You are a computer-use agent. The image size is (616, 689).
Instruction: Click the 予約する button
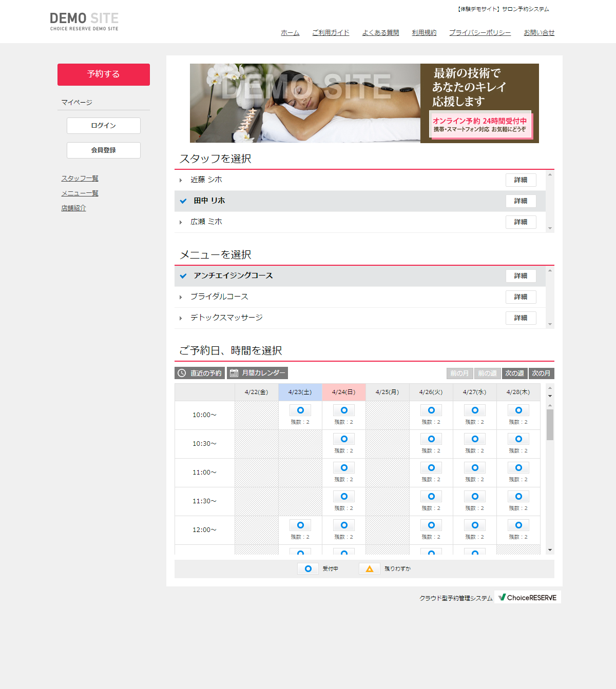click(104, 74)
